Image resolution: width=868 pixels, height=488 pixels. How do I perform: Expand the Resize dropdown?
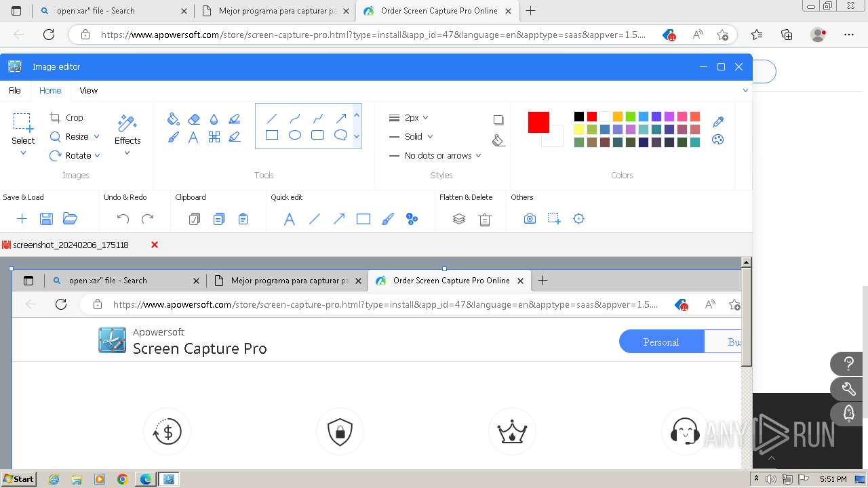click(96, 136)
